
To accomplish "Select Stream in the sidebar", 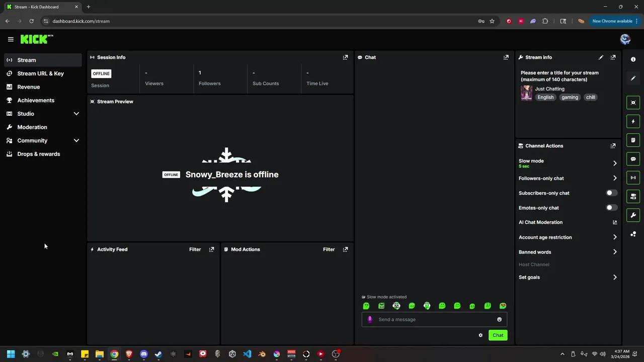I will pyautogui.click(x=43, y=60).
